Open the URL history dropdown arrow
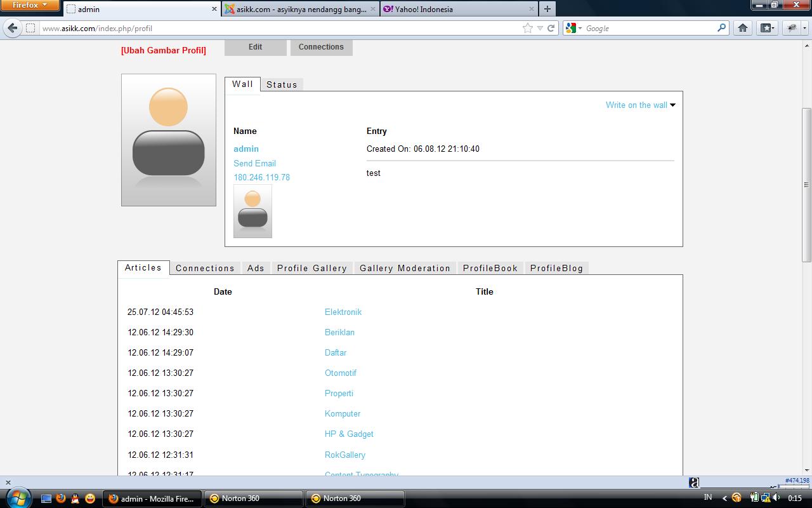 pyautogui.click(x=540, y=28)
